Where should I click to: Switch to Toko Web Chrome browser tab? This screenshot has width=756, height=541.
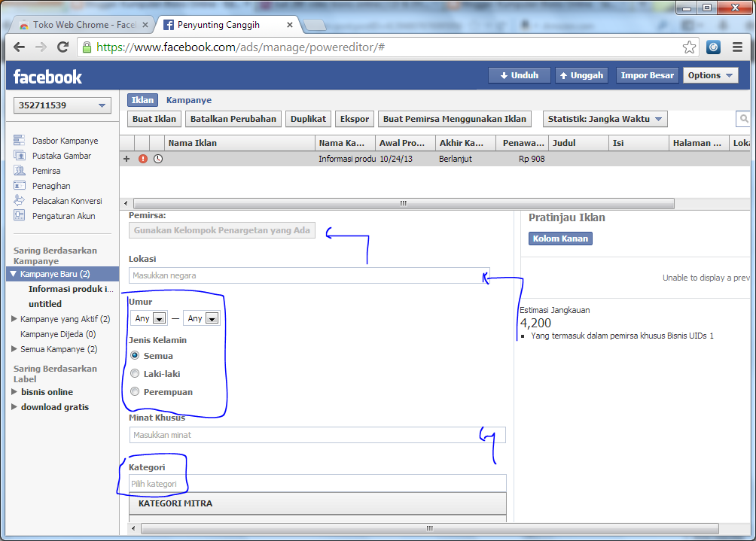tap(82, 25)
